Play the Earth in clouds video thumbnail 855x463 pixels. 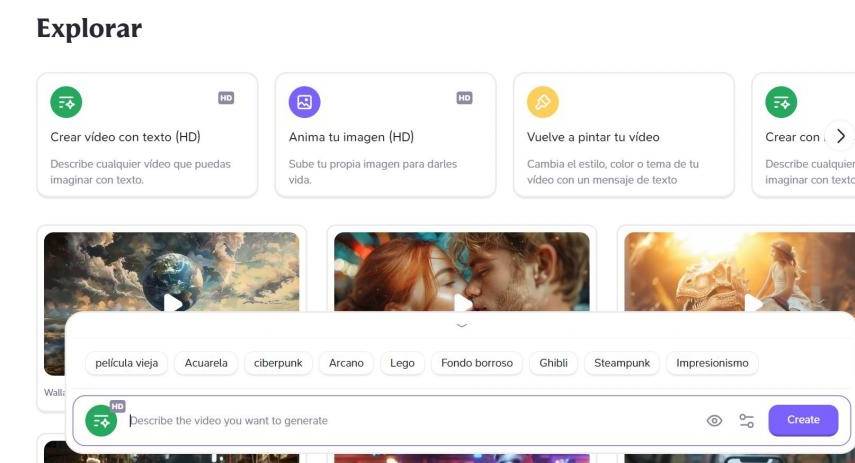click(x=172, y=301)
